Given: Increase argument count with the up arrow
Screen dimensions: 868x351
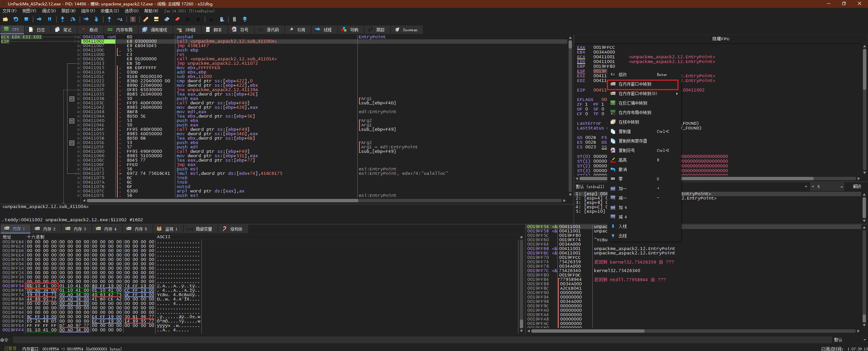Looking at the screenshot, I should 842,186.
